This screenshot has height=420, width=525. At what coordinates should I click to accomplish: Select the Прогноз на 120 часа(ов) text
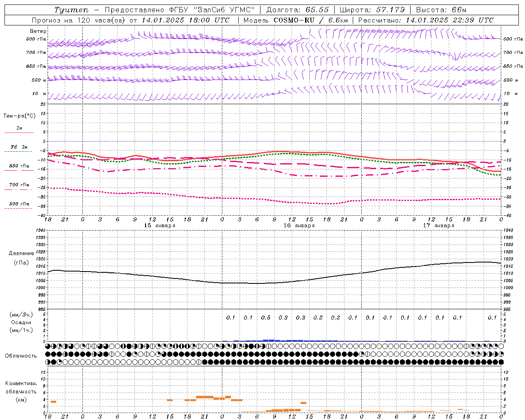79,20
